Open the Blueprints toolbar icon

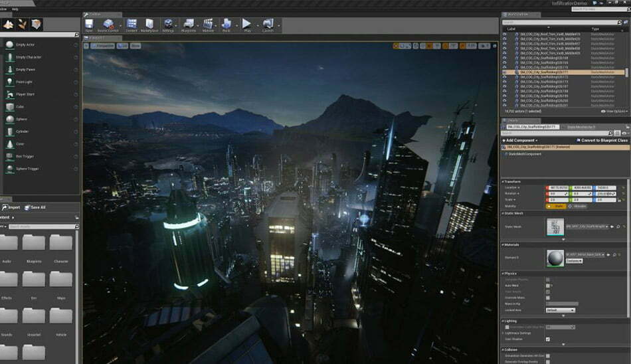[189, 24]
